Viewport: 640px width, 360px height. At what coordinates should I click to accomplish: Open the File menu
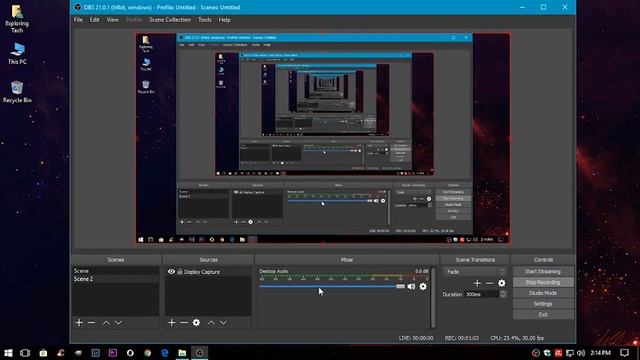(78, 20)
